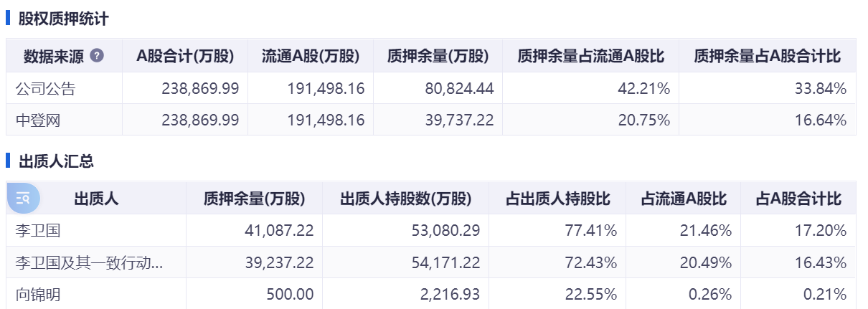Select the 中登网 data source row
This screenshot has width=868, height=309.
(x=431, y=120)
